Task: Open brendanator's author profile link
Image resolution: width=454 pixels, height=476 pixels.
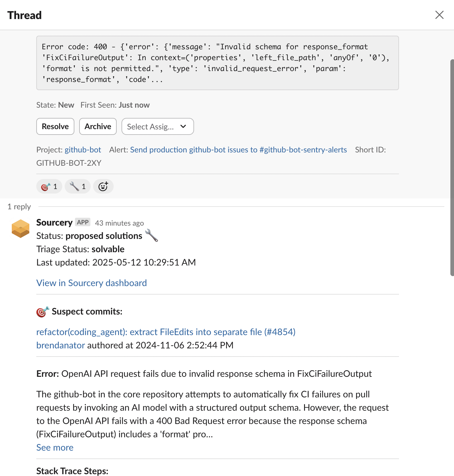Action: pos(60,345)
